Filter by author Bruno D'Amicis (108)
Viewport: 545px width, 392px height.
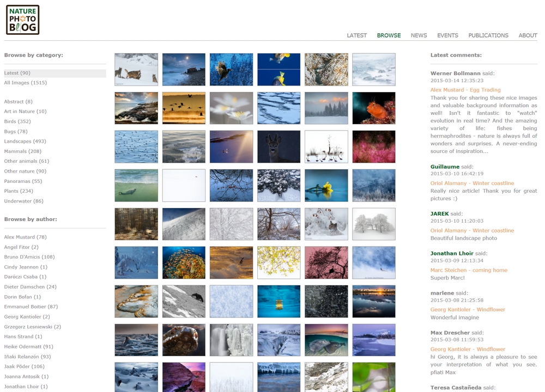29,257
